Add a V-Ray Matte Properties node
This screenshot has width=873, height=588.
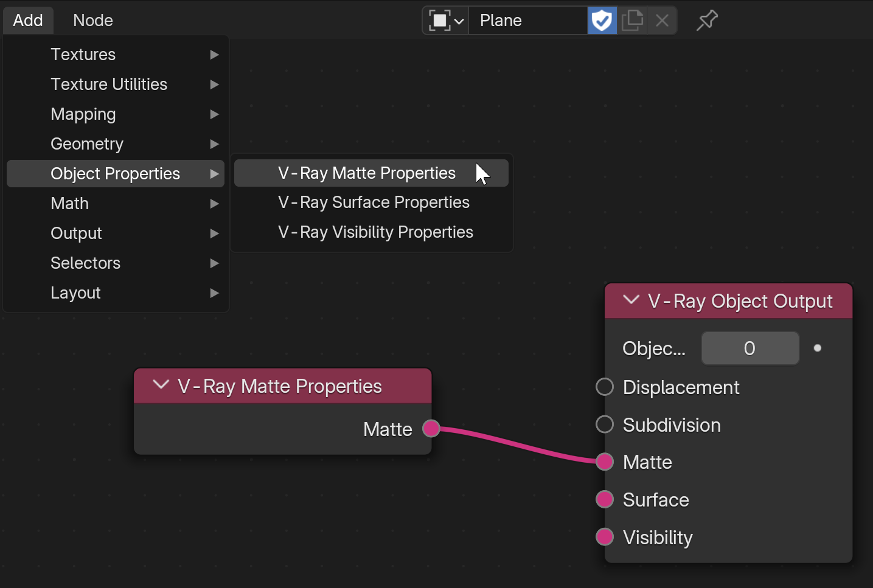point(371,173)
